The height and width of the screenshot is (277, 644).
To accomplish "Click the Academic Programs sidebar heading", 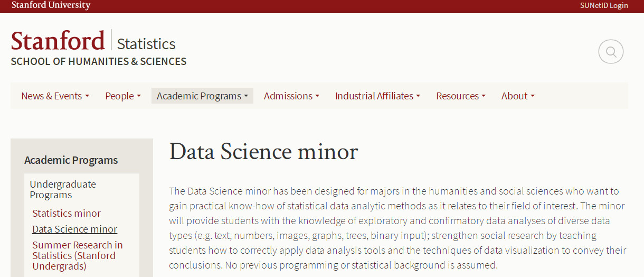I will (x=71, y=160).
